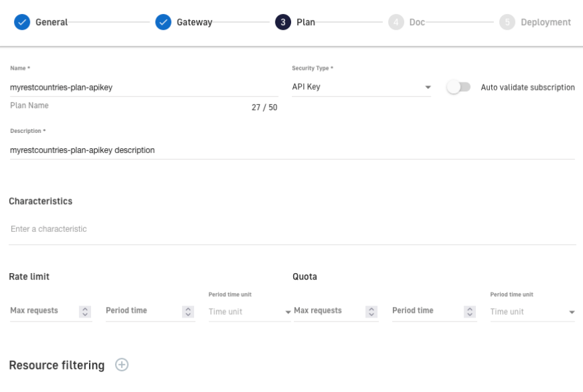
Task: Click the Description input field
Action: [291, 150]
